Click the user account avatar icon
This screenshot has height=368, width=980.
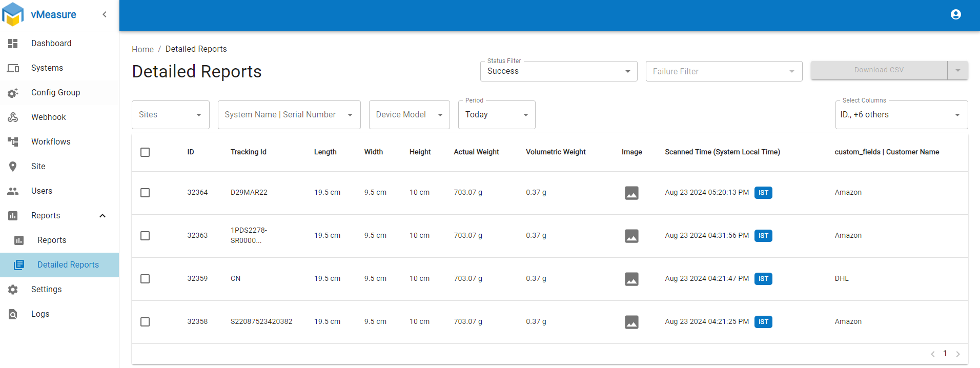955,14
